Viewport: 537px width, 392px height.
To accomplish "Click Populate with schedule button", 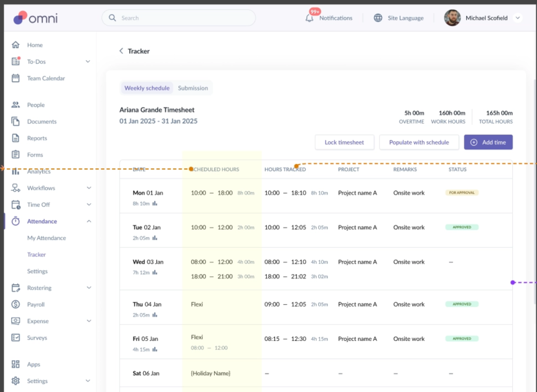I will click(419, 142).
